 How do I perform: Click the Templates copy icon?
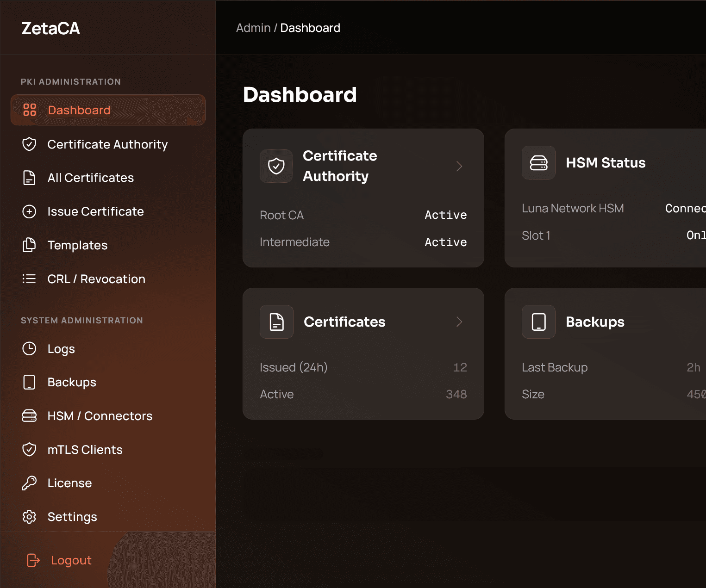[x=30, y=245]
